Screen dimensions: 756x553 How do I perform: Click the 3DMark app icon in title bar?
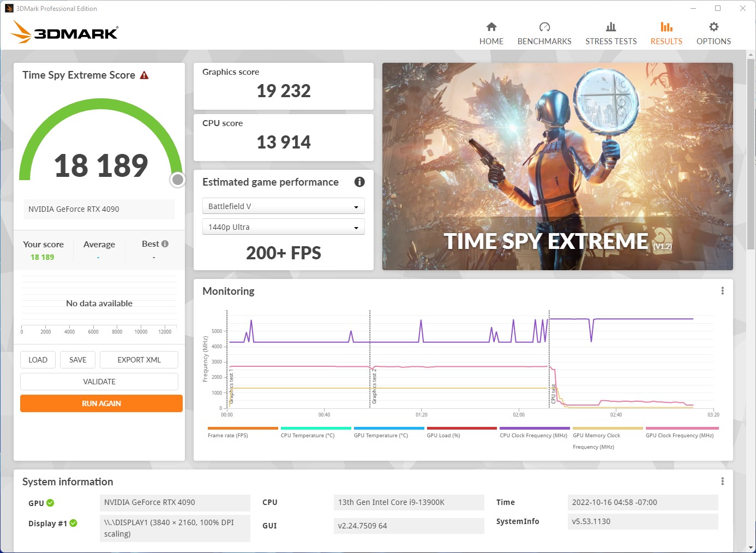pyautogui.click(x=9, y=8)
